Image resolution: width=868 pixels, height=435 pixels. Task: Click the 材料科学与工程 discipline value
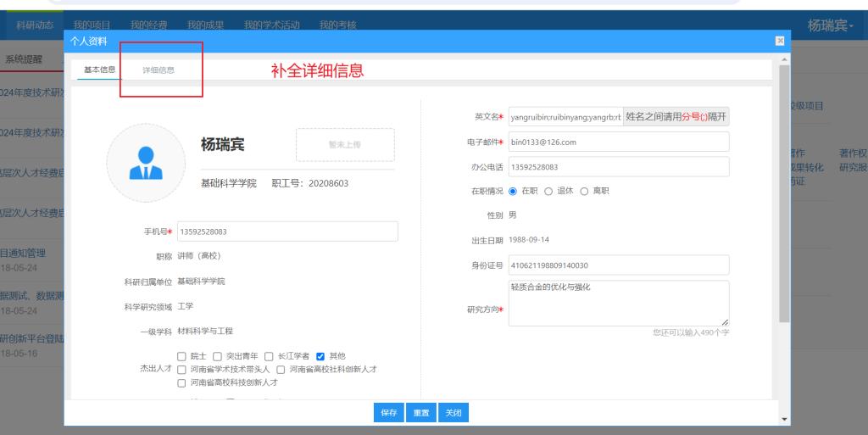click(x=205, y=331)
